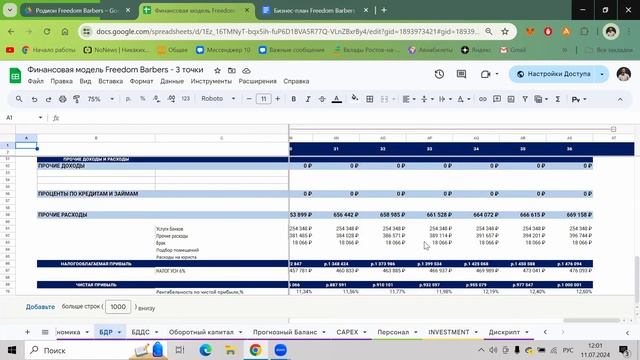The width and height of the screenshot is (640, 360).
Task: Increase font size with plus button
Action: 278,99
